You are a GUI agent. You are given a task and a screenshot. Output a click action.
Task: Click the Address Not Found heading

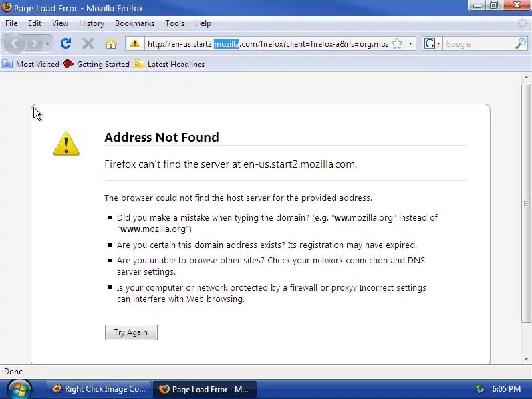coord(162,138)
